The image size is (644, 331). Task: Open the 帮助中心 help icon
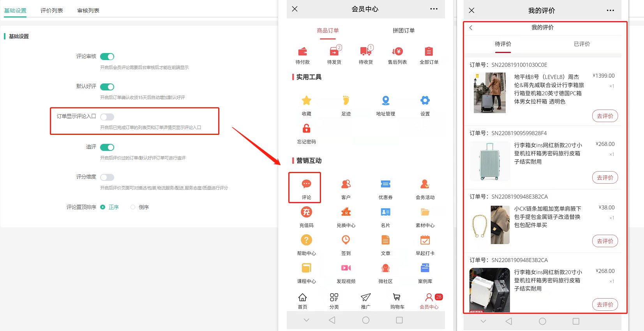[x=306, y=240]
